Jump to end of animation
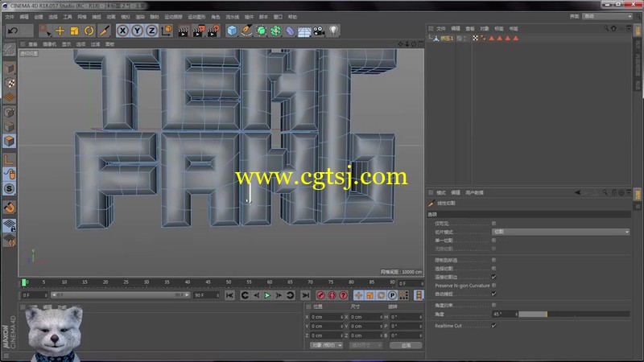 305,295
